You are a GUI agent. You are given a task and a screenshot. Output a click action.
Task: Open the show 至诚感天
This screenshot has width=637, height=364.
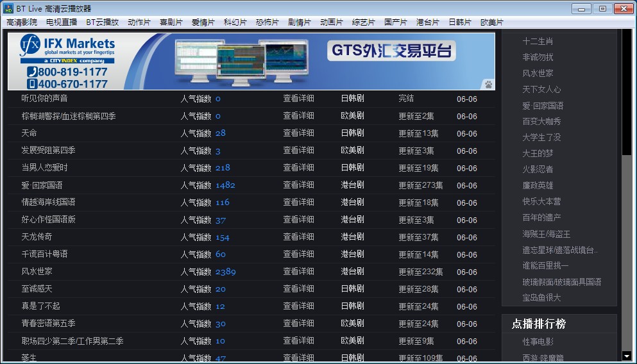[x=37, y=288]
